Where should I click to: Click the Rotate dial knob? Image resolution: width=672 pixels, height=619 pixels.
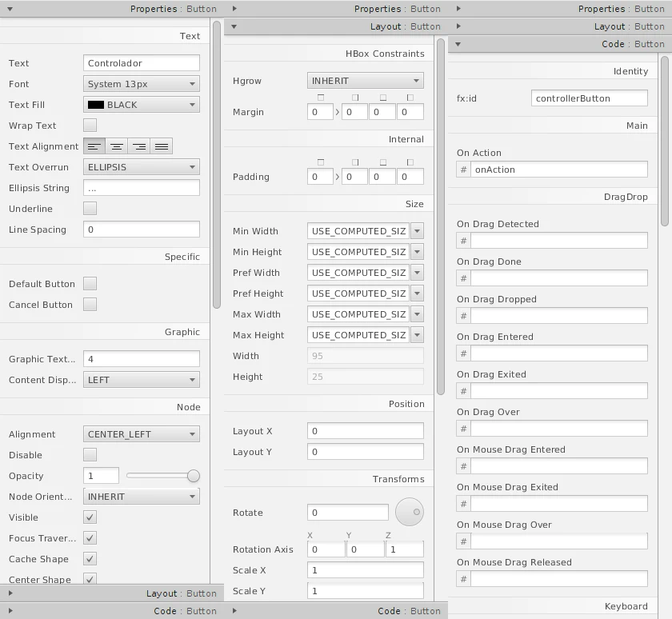(410, 512)
